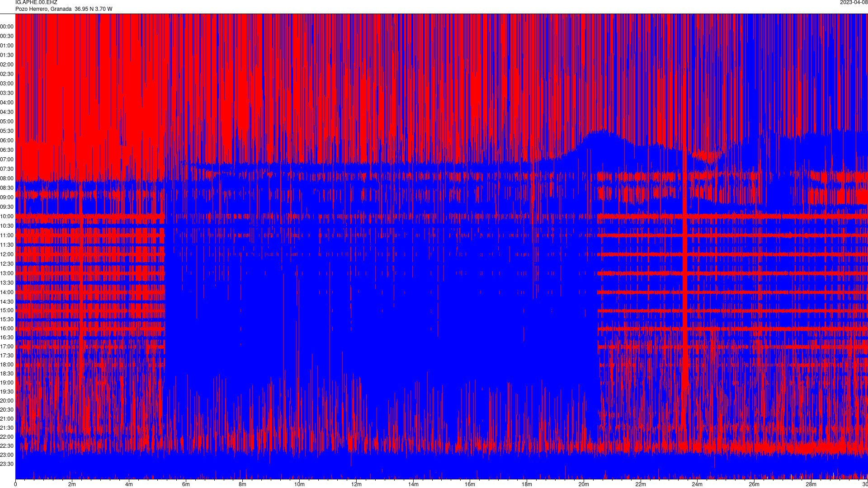Select the 03:00 row label
868x488 pixels.
pyautogui.click(x=7, y=84)
